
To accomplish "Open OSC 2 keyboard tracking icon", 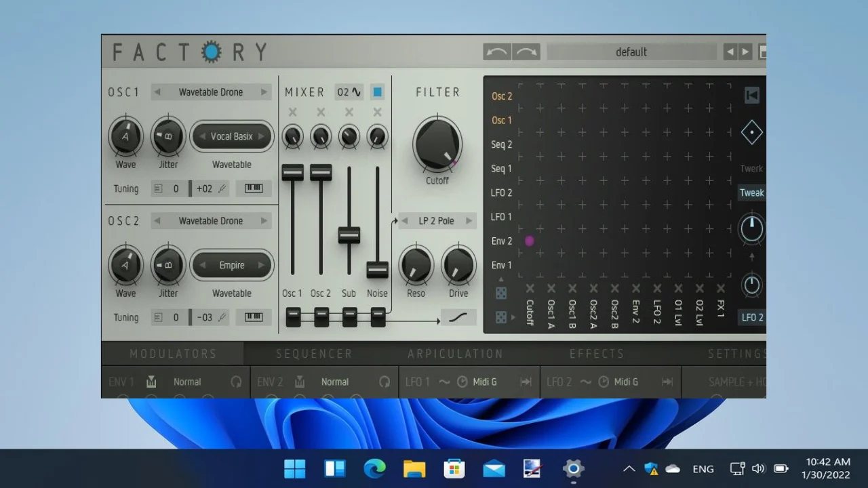I will 254,317.
